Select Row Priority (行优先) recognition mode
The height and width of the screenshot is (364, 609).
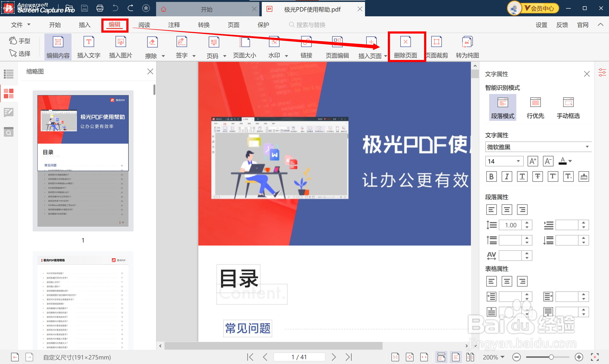click(535, 107)
